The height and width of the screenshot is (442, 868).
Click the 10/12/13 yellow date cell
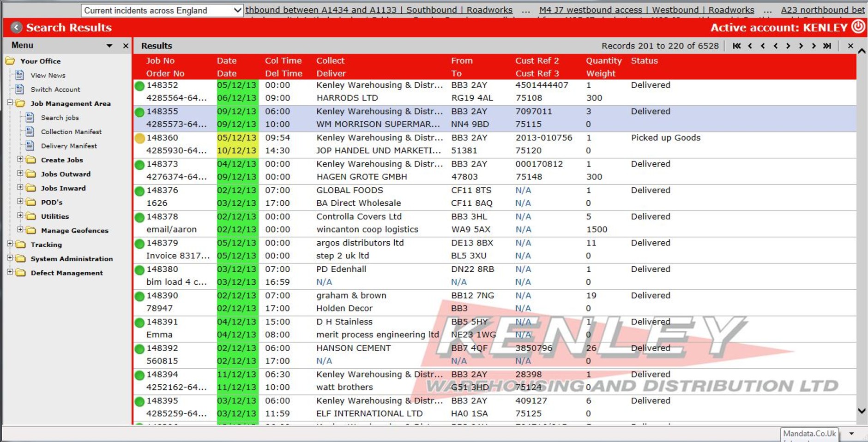(237, 150)
